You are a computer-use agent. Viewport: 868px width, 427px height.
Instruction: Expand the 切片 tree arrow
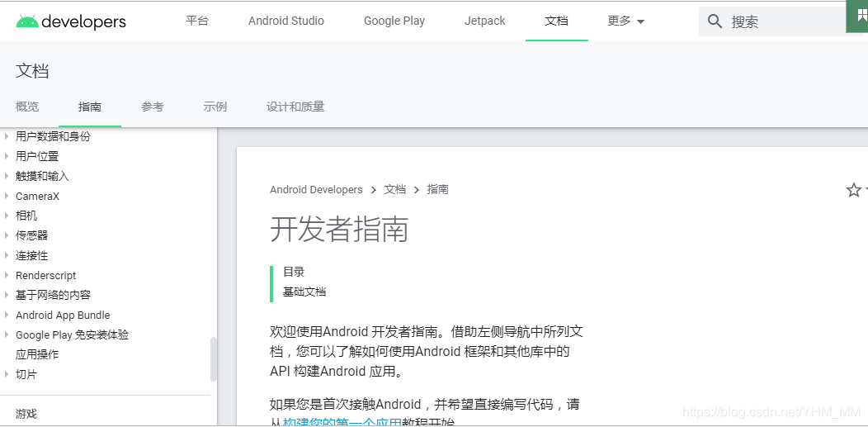(6, 374)
